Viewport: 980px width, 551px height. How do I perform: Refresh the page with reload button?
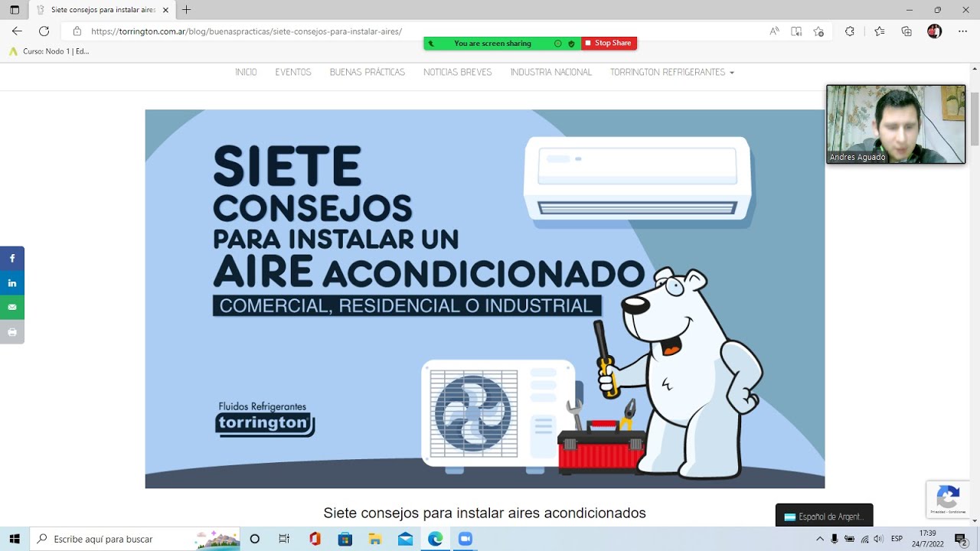click(x=44, y=31)
